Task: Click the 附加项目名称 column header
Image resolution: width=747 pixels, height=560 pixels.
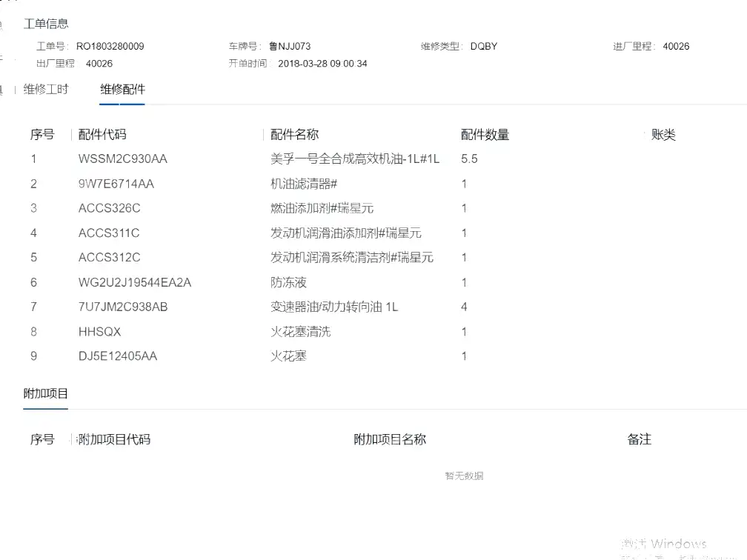Action: coord(390,439)
